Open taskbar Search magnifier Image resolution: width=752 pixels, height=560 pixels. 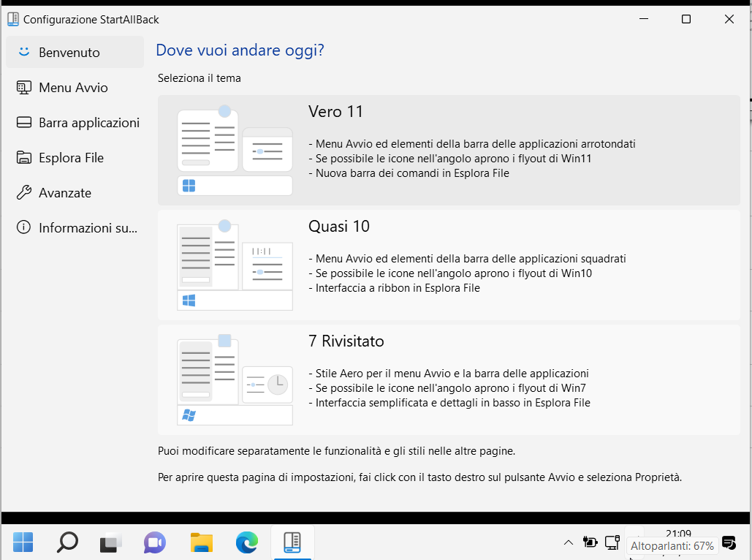(67, 542)
